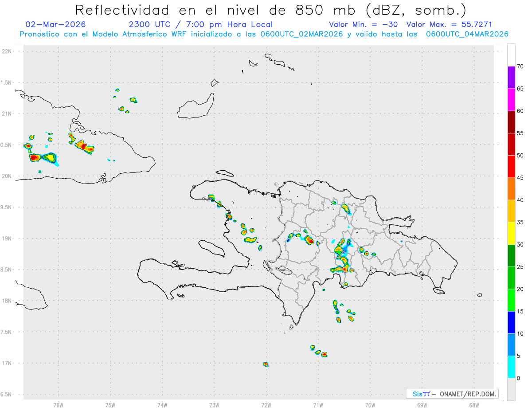Click the 17N latitude axis label
The image size is (532, 411).
[7, 363]
